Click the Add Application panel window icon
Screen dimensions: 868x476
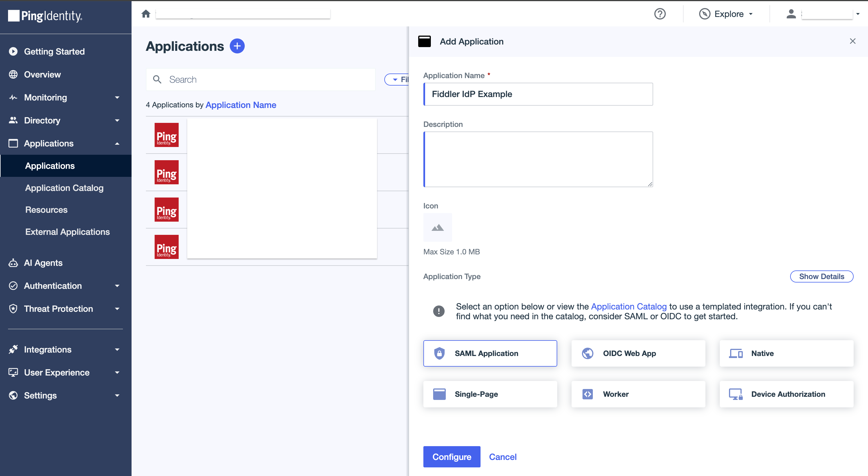(x=424, y=41)
